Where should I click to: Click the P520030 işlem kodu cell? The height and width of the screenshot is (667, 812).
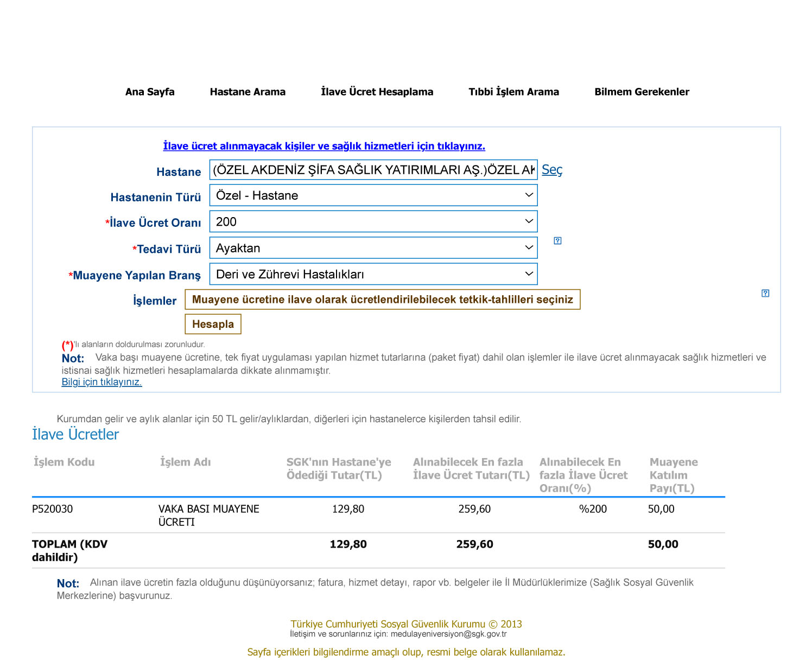[x=53, y=509]
